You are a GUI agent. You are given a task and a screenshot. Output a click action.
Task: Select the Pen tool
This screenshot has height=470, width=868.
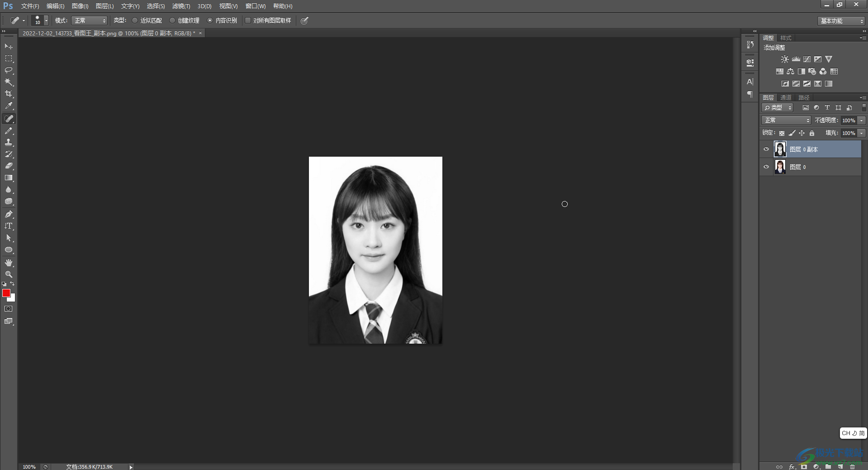[x=9, y=214]
